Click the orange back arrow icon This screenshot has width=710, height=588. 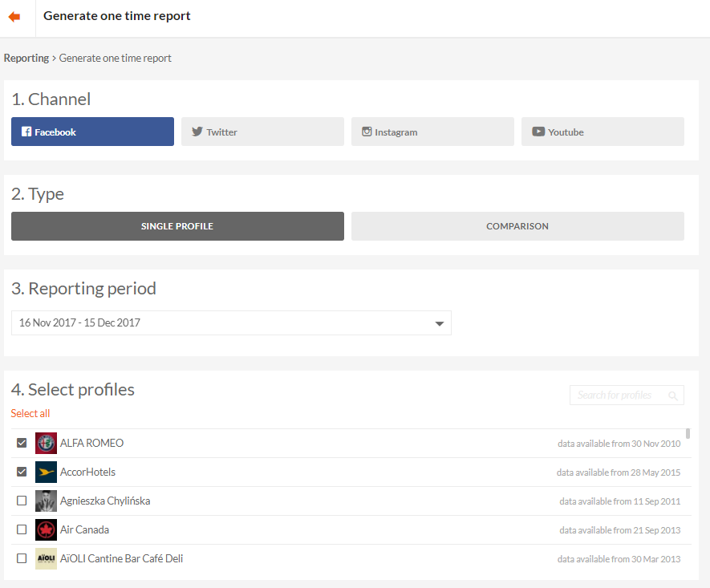point(14,16)
